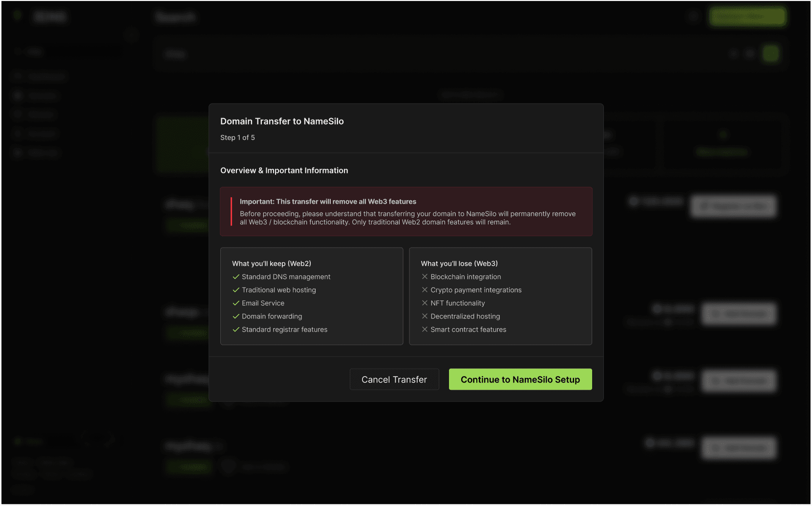
Task: Click checkmark next to Standard registrar features
Action: click(x=236, y=330)
